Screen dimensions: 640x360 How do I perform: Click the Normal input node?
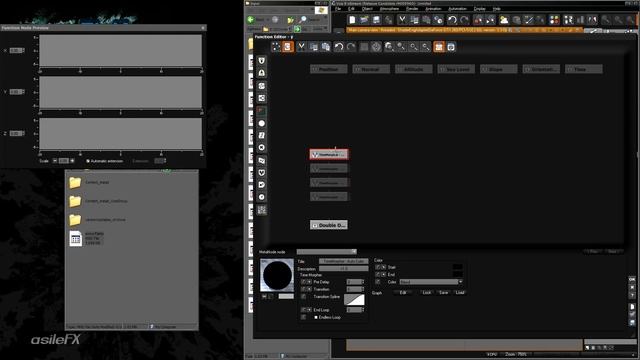(371, 69)
